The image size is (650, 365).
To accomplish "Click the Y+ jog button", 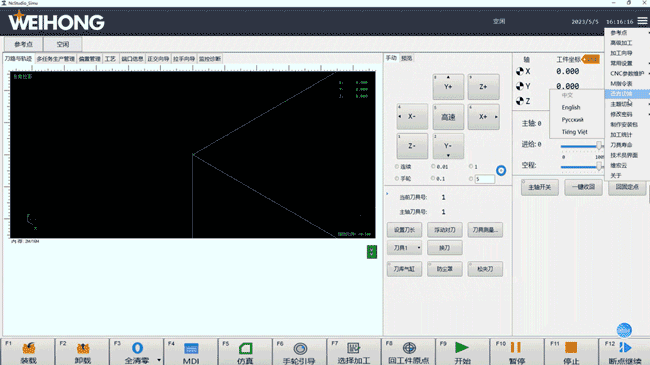I will pyautogui.click(x=448, y=87).
